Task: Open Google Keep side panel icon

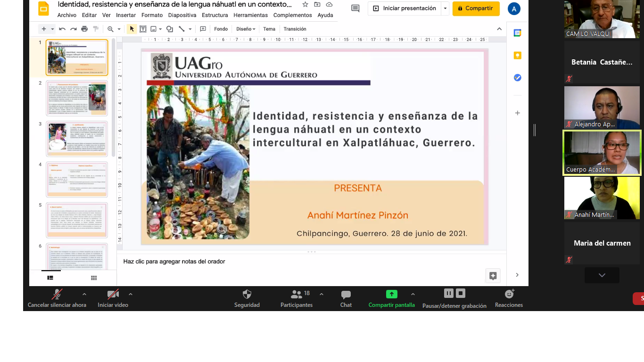Action: point(517,56)
